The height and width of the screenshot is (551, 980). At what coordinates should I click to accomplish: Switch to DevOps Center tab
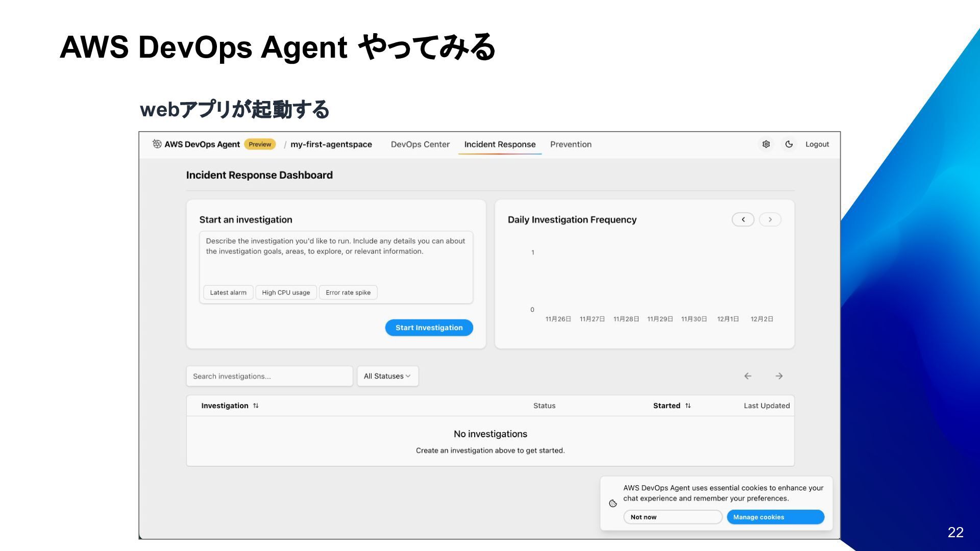click(x=420, y=144)
